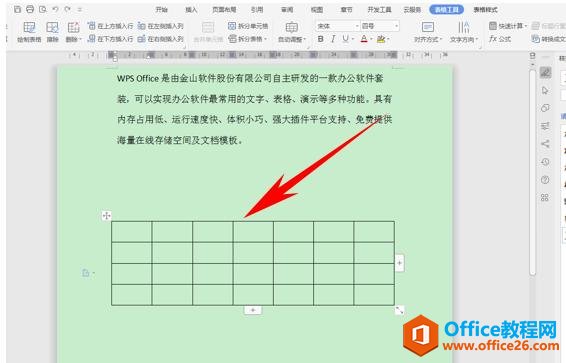Screen dimensions: 566x363
Task: Open the Shapes sidebar icon
Action: [x=545, y=108]
